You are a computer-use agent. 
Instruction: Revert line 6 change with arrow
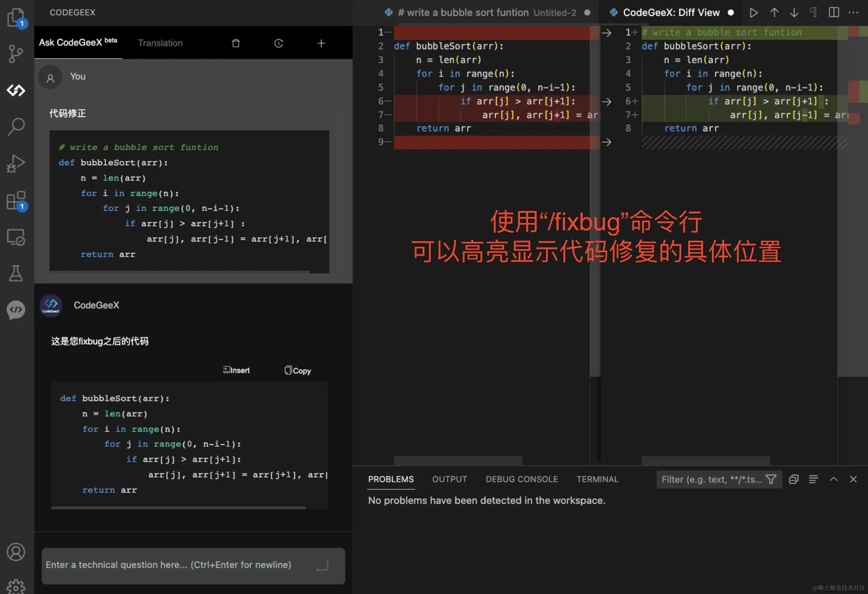pos(607,101)
